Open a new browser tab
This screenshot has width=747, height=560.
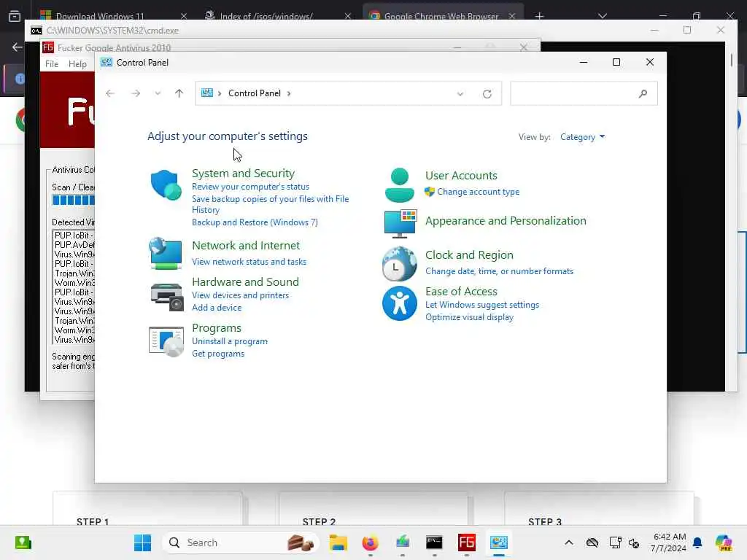point(539,16)
